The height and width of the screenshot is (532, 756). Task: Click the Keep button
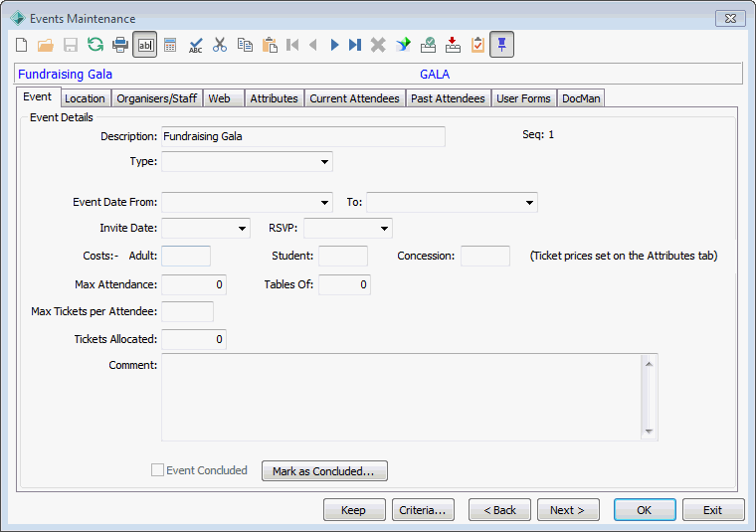click(354, 510)
